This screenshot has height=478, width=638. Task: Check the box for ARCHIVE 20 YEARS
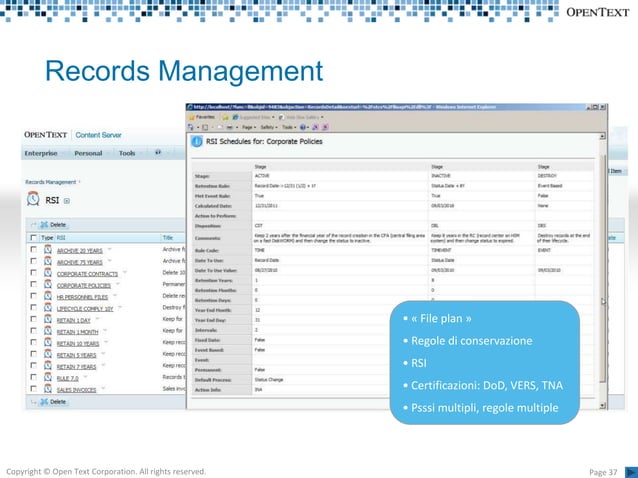[33, 249]
